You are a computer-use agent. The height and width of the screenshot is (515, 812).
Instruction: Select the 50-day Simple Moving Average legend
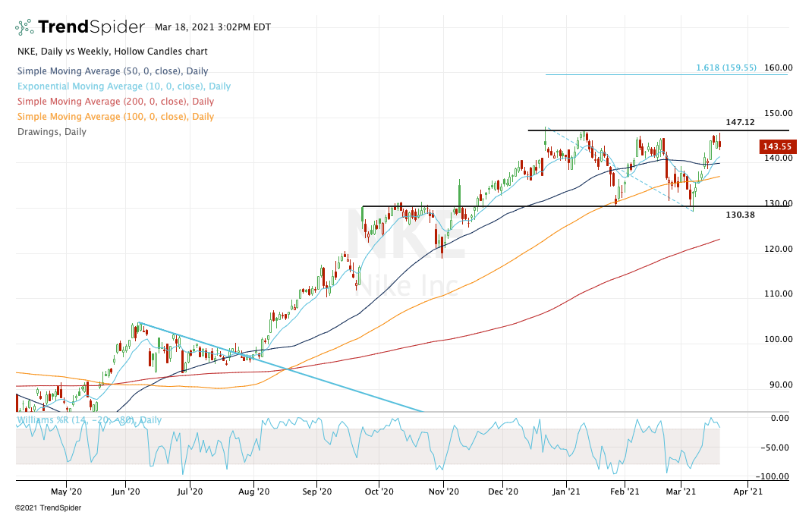pyautogui.click(x=112, y=71)
